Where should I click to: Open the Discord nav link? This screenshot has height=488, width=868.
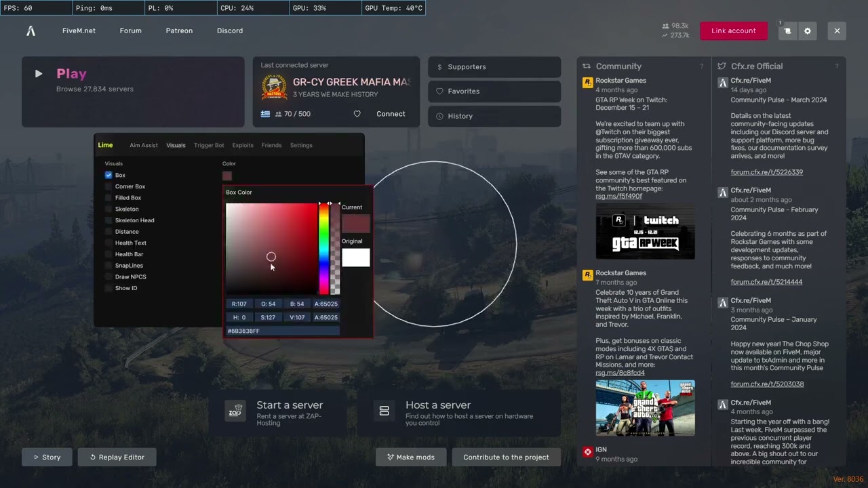pyautogui.click(x=230, y=30)
